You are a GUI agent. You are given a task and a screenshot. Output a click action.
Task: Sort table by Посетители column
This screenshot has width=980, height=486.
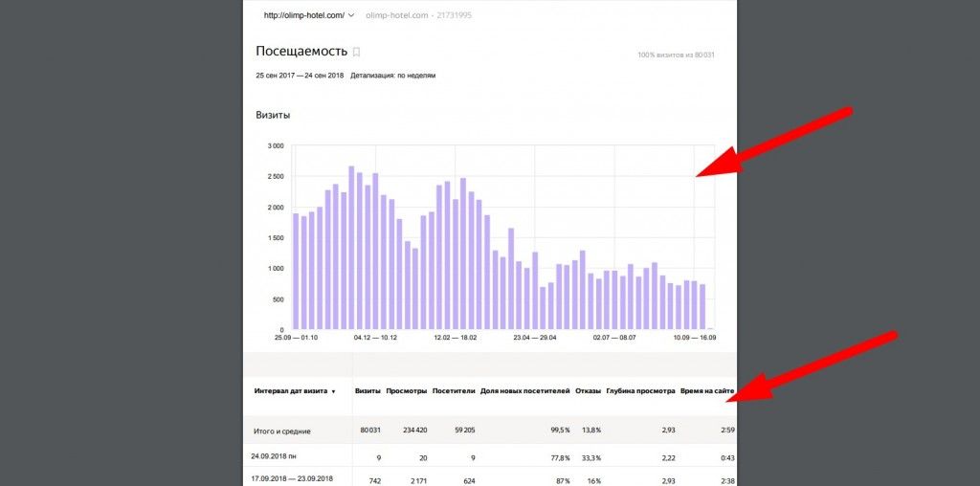pyautogui.click(x=454, y=391)
